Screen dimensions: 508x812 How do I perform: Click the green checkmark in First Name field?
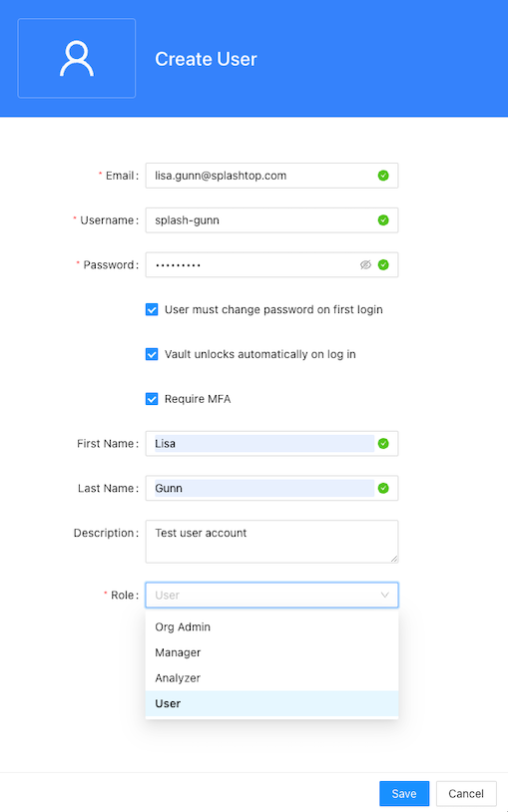point(383,443)
